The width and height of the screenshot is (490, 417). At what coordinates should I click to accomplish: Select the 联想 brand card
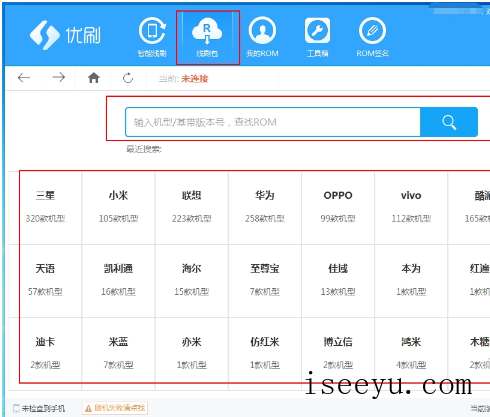point(192,208)
